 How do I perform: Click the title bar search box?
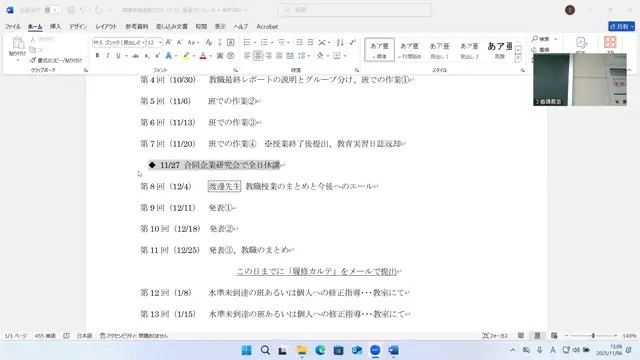point(354,10)
